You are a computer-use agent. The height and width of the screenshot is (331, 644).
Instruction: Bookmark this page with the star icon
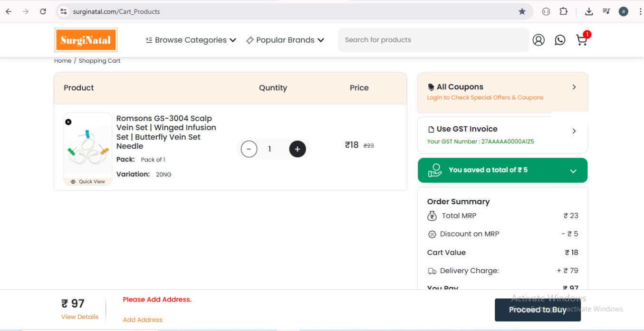[522, 11]
